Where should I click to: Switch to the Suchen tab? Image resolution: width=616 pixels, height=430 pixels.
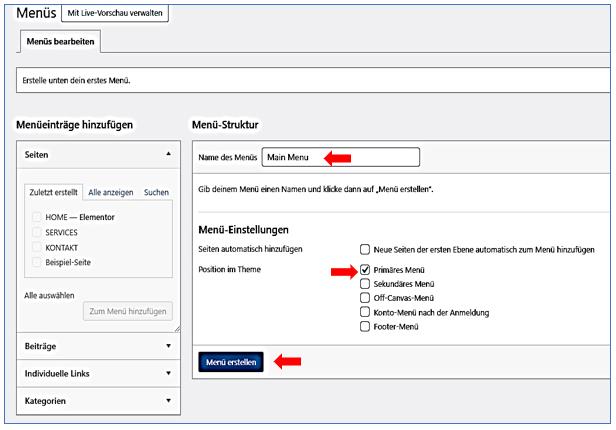pyautogui.click(x=156, y=192)
